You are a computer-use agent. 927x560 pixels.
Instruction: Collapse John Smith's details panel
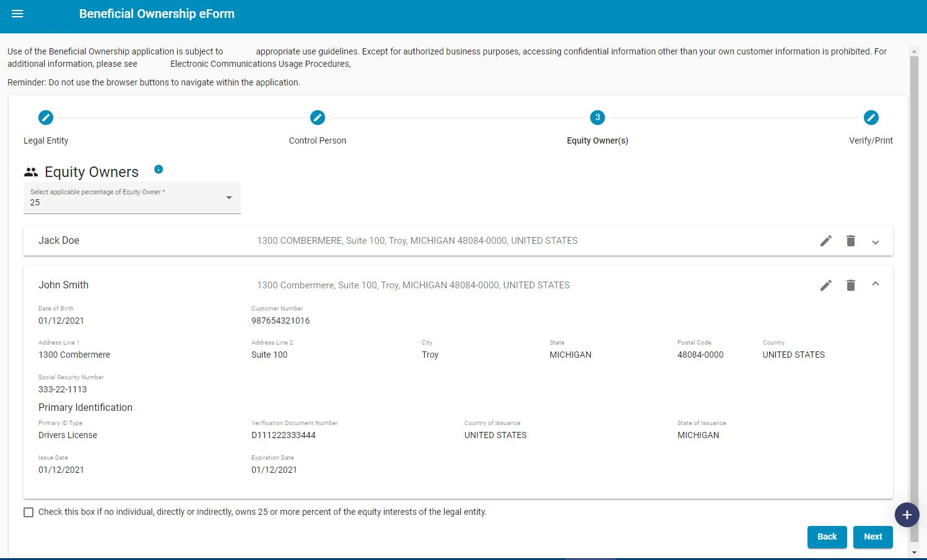(876, 284)
